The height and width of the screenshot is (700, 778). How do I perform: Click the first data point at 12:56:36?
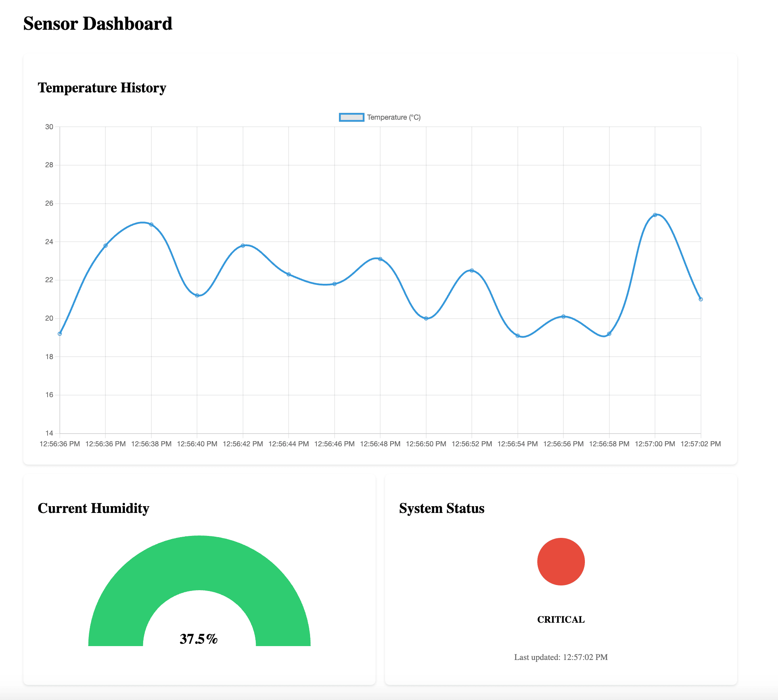[59, 333]
